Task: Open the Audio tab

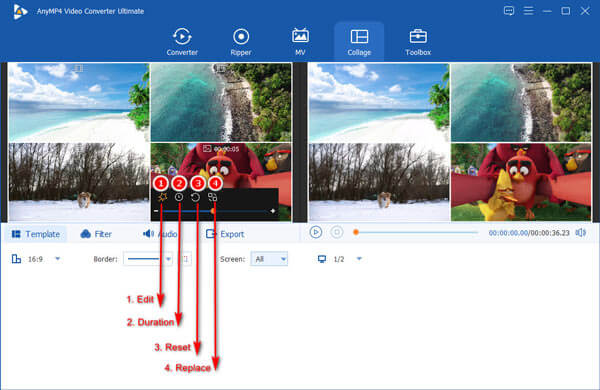Action: coord(160,234)
